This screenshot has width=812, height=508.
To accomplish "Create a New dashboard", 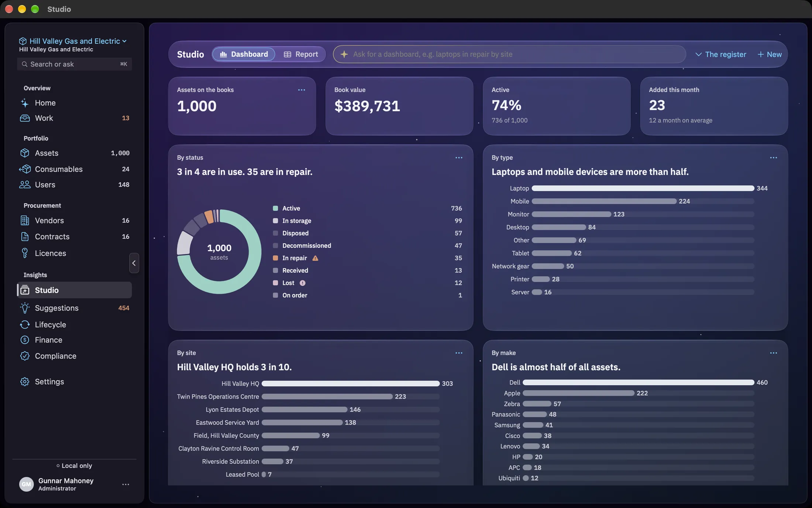I will coord(770,54).
